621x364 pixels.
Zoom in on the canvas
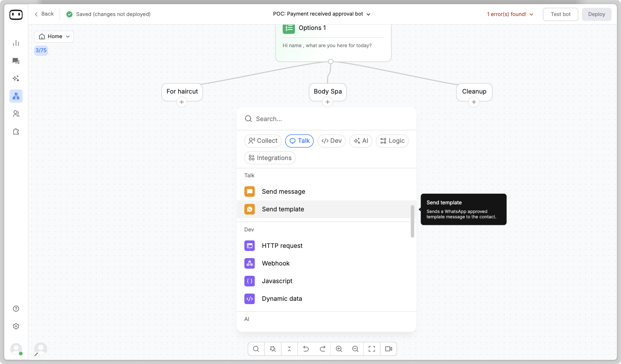(339, 349)
